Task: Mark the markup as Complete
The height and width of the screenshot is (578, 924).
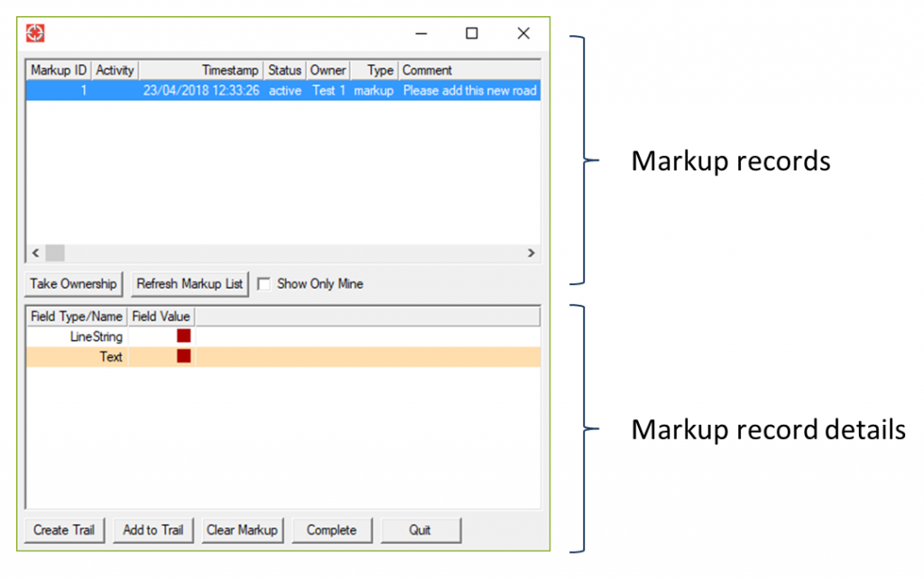Action: [332, 530]
